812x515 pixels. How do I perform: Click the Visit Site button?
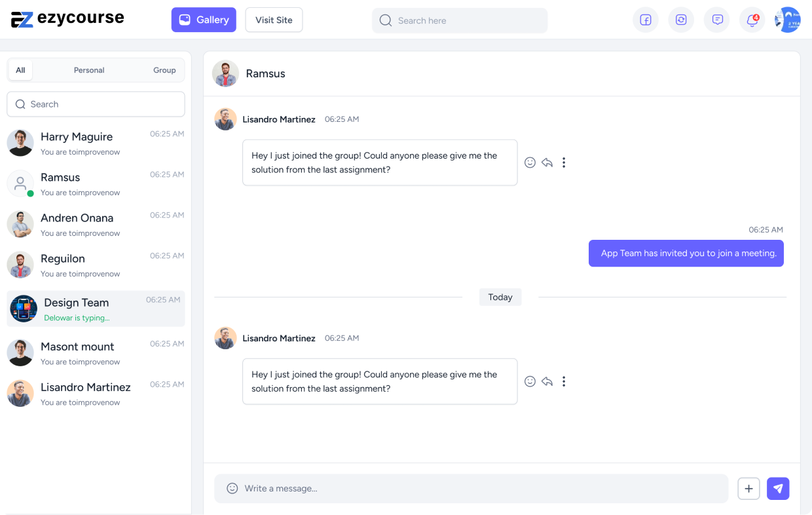coord(274,20)
